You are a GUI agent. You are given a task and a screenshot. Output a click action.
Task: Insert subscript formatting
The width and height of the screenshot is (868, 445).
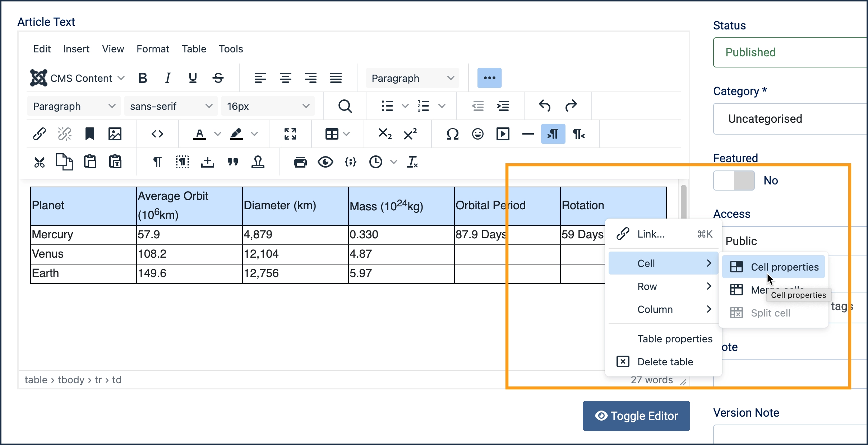pyautogui.click(x=385, y=134)
